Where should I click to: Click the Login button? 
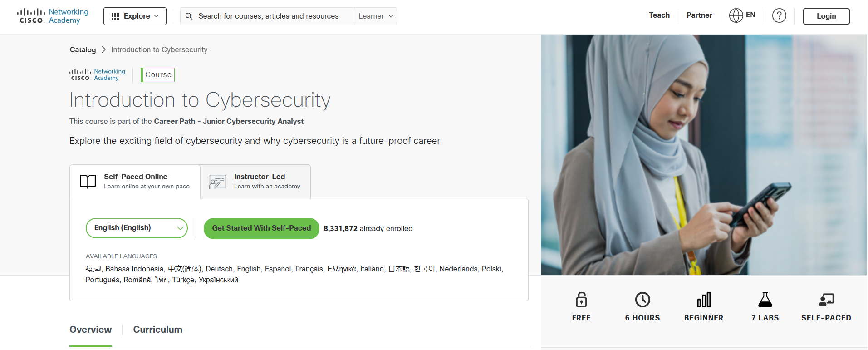(826, 16)
